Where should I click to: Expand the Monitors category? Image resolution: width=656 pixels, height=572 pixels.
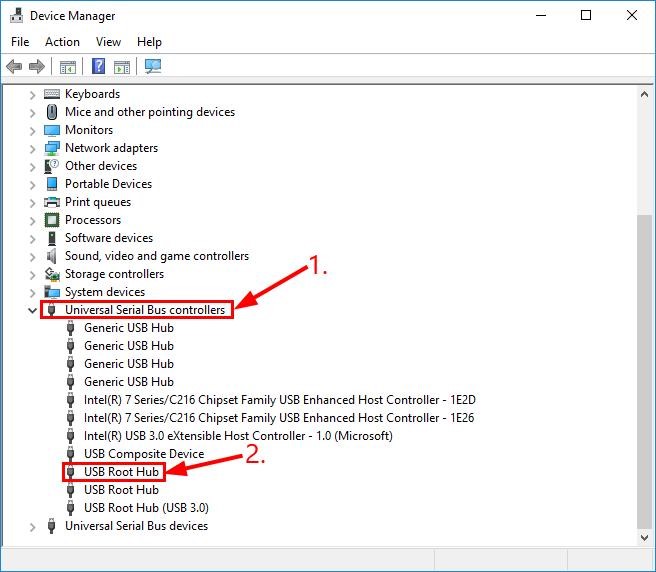(32, 131)
